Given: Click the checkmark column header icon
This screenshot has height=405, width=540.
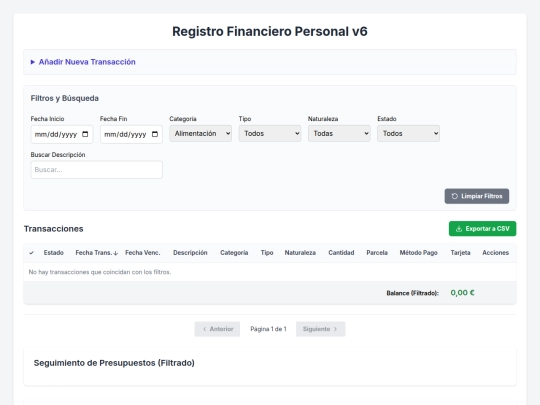Looking at the screenshot, I should [31, 253].
